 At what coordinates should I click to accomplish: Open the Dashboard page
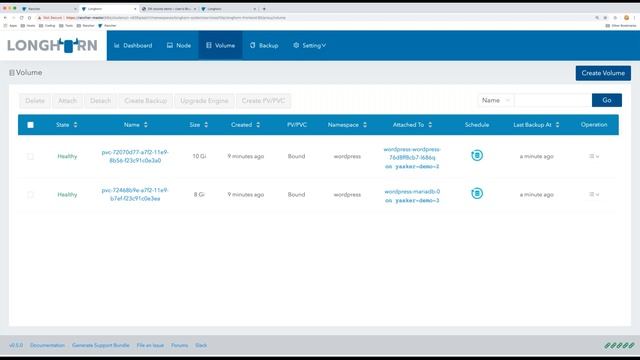click(x=133, y=45)
